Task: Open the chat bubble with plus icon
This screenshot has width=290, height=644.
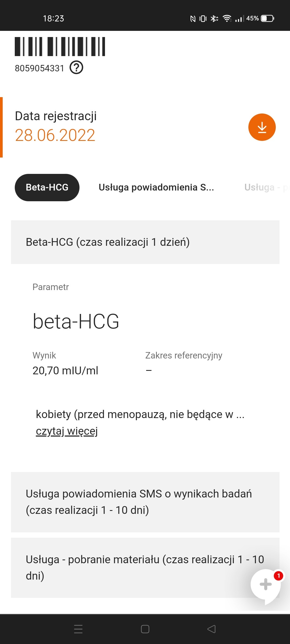Action: click(266, 584)
